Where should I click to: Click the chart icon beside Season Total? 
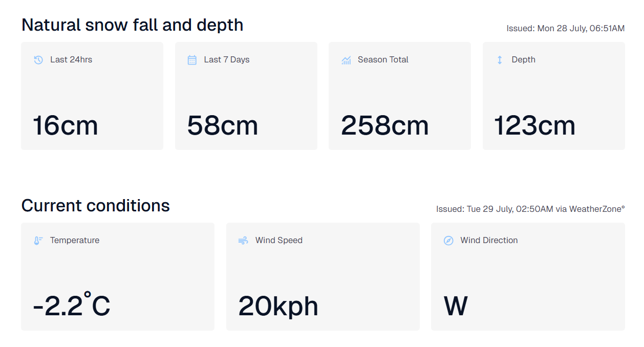[346, 60]
